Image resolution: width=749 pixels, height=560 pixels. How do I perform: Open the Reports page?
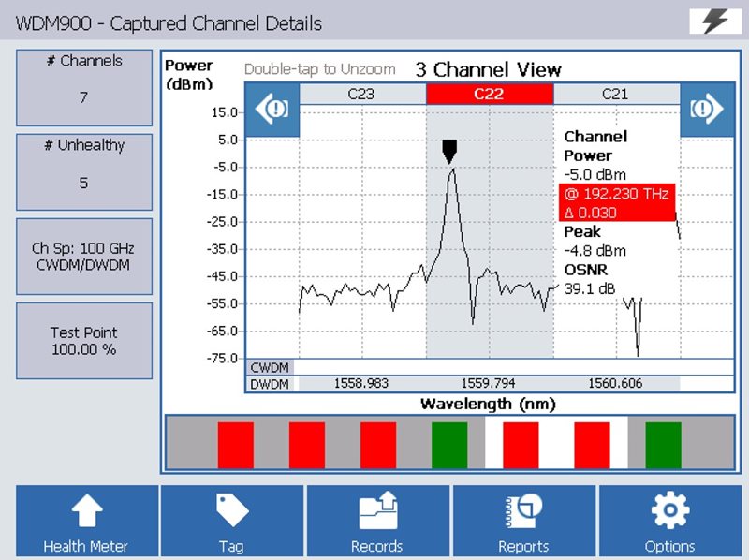[525, 522]
